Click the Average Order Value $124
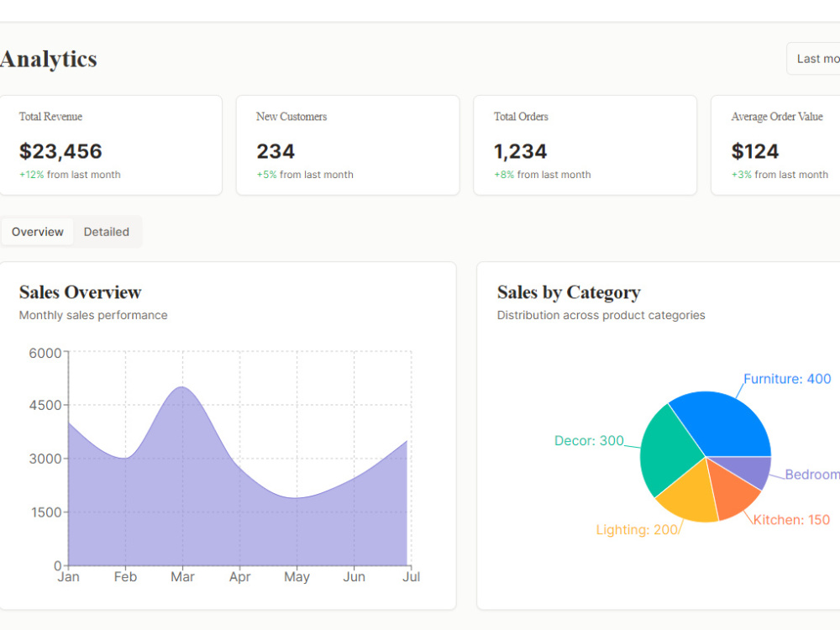 pyautogui.click(x=755, y=151)
